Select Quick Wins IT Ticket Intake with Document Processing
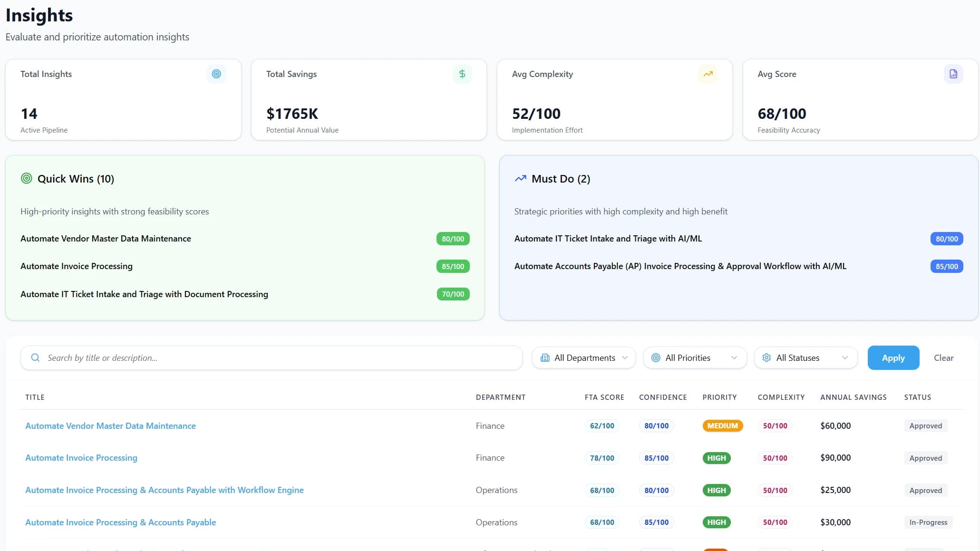 tap(144, 294)
